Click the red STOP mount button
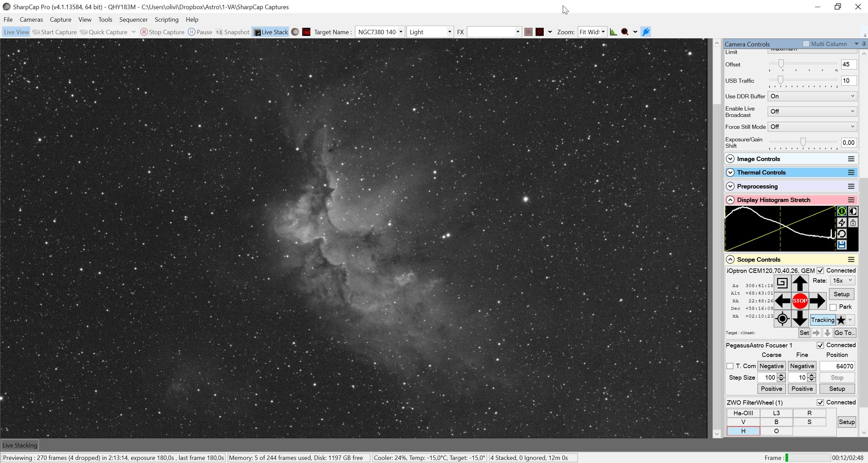 800,301
